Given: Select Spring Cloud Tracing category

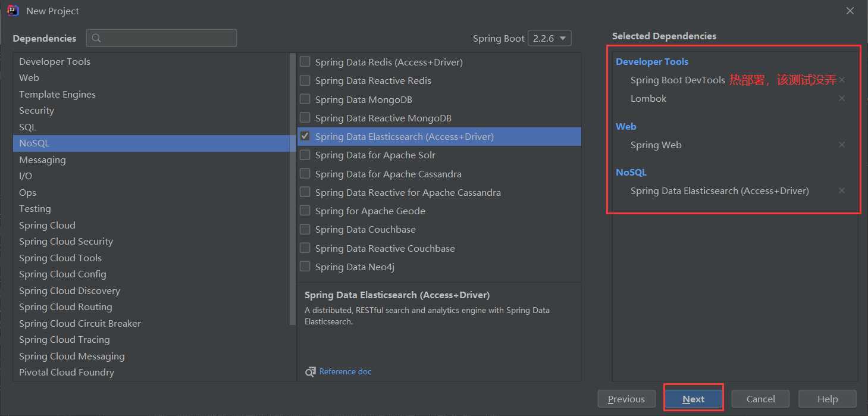Looking at the screenshot, I should [x=151, y=340].
